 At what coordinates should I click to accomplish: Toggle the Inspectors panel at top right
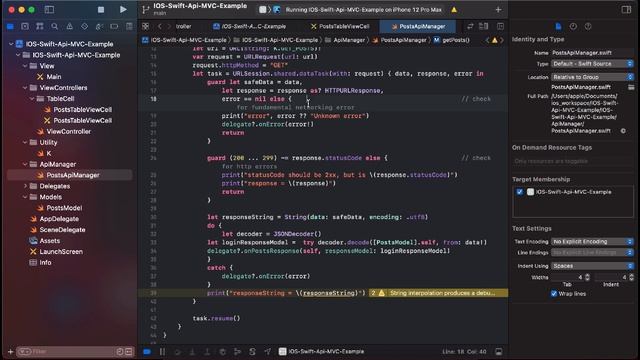pos(626,9)
